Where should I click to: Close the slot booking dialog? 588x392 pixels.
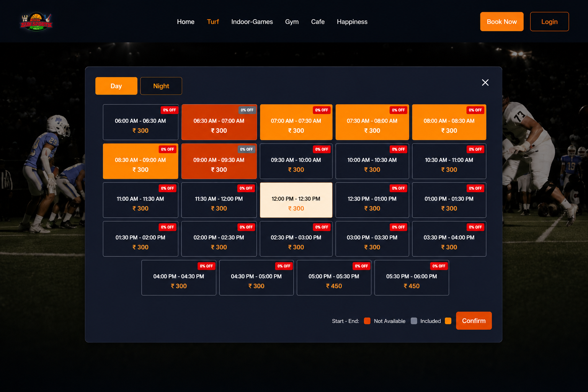click(485, 83)
